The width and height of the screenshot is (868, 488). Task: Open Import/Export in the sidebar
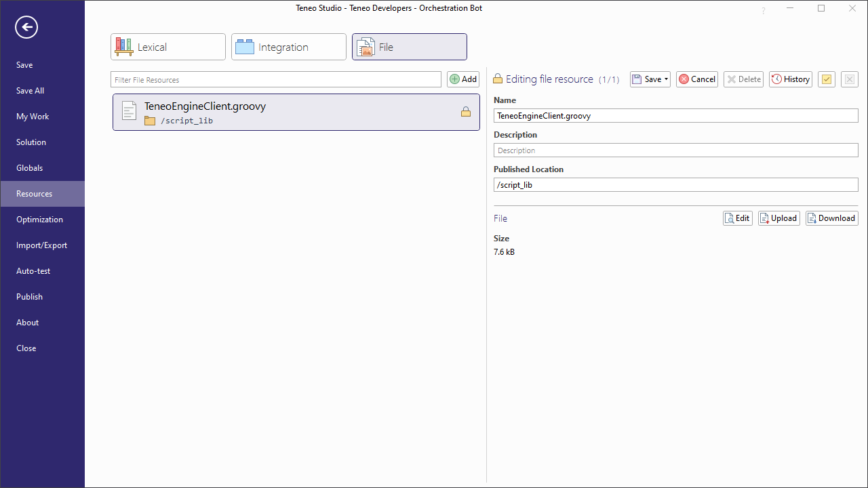(x=42, y=245)
